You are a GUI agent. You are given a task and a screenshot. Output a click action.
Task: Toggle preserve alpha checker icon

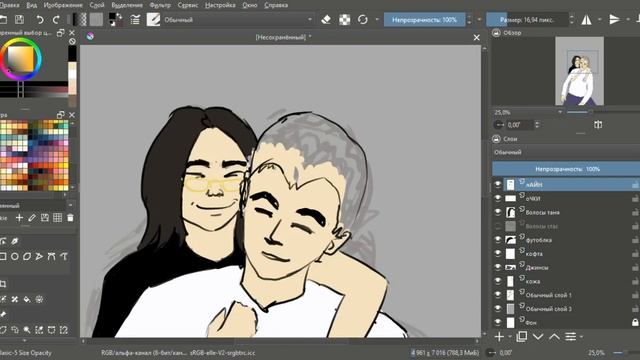(x=344, y=20)
